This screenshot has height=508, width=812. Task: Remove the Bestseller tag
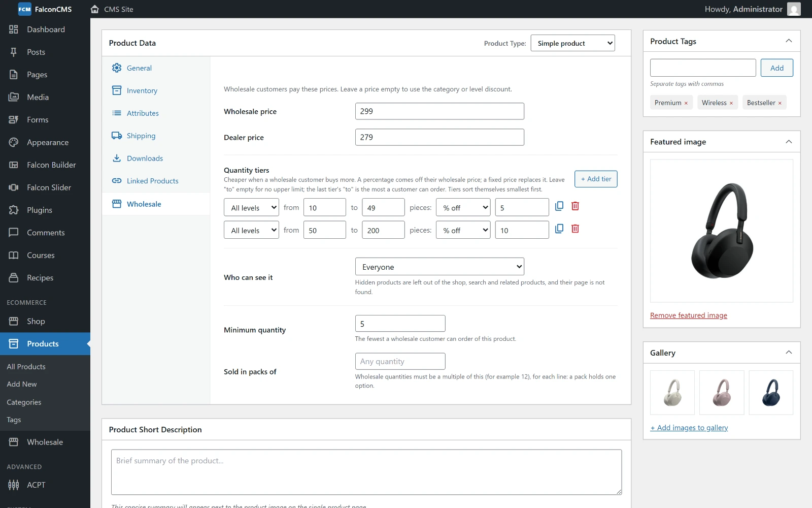point(780,103)
